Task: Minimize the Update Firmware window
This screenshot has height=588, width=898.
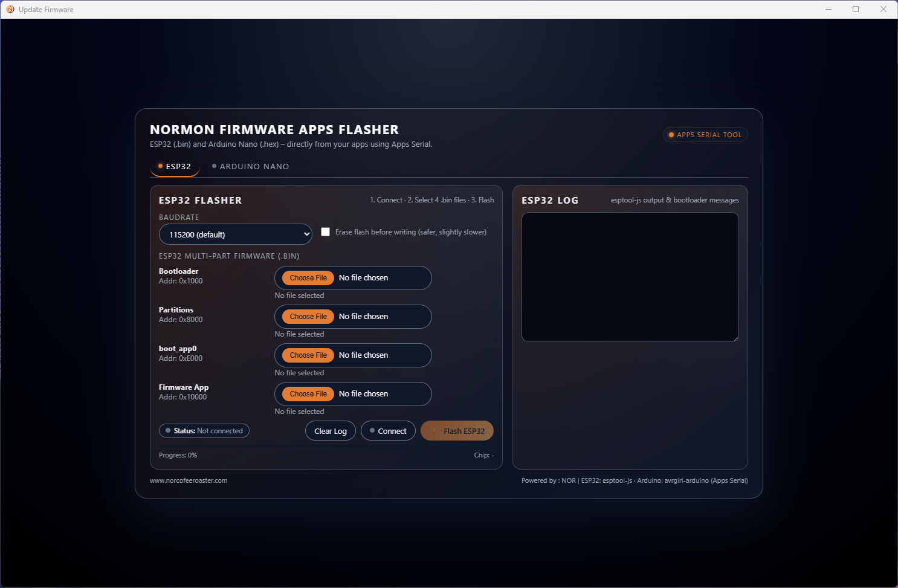Action: point(829,9)
